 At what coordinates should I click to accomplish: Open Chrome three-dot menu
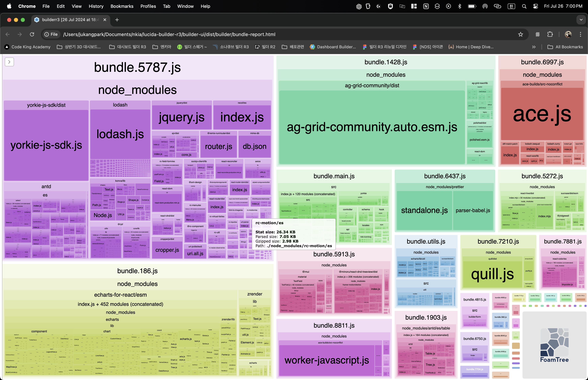tap(580, 34)
